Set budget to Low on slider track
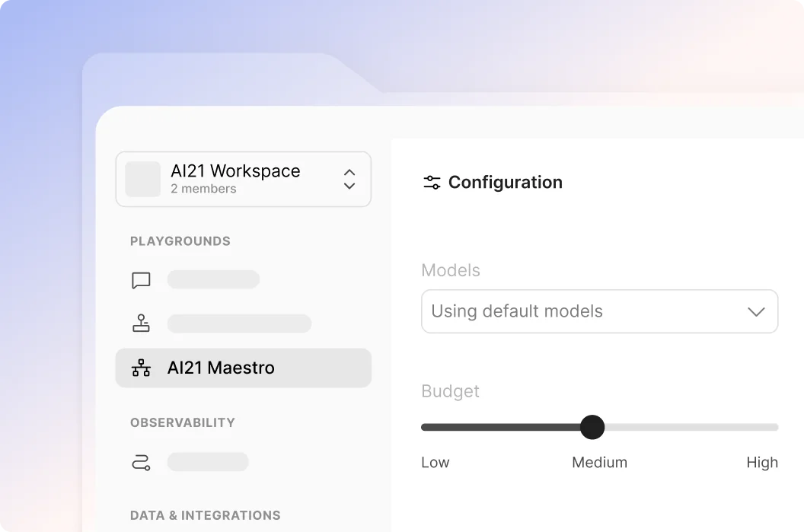The height and width of the screenshot is (532, 804). [425, 428]
